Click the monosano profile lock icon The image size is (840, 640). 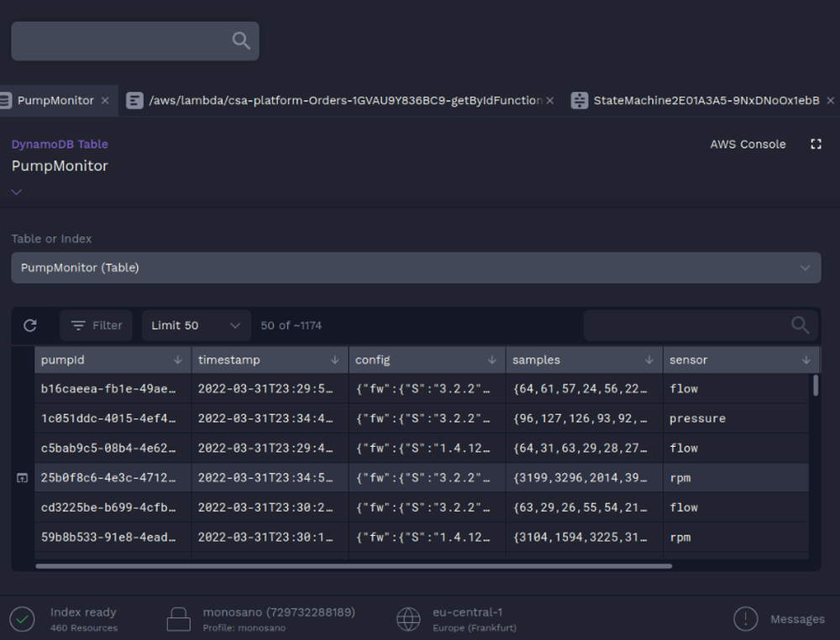[178, 619]
